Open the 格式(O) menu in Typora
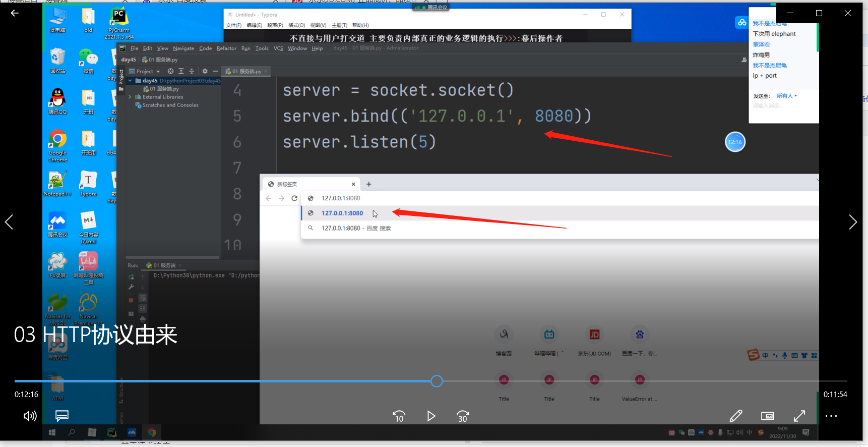 click(296, 25)
